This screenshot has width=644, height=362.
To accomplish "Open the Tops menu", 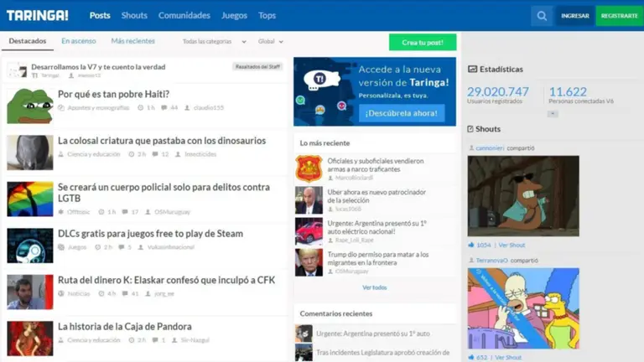I will [267, 16].
